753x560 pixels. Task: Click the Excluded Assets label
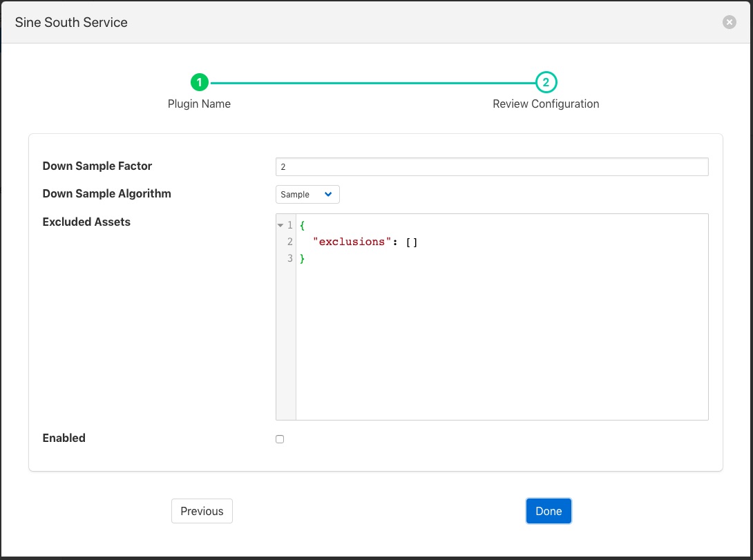[x=86, y=222]
